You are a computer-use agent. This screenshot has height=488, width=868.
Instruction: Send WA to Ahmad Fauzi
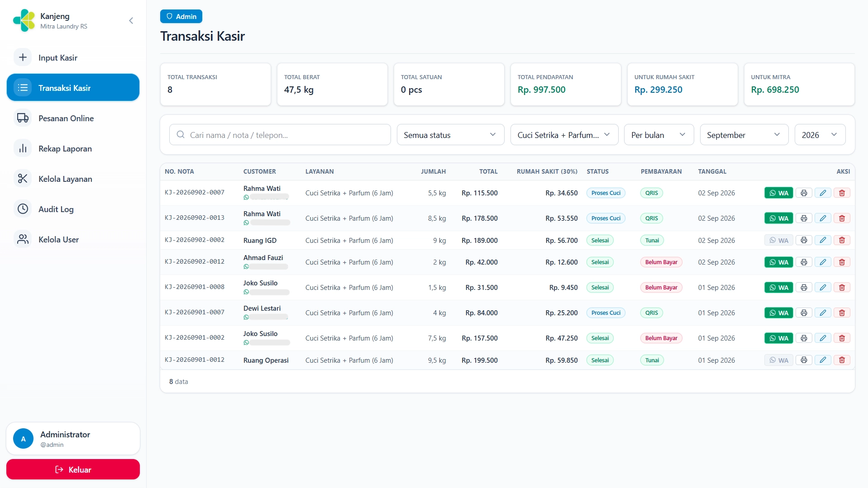pyautogui.click(x=778, y=262)
